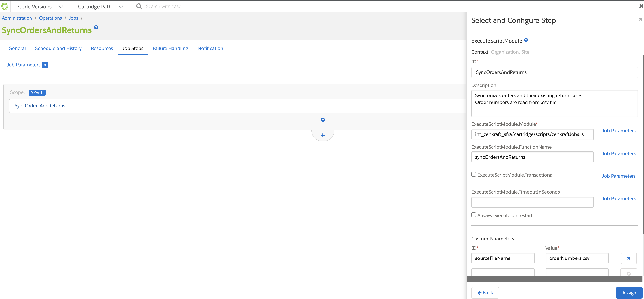
Task: Switch to Failure Handling tab
Action: click(x=170, y=48)
